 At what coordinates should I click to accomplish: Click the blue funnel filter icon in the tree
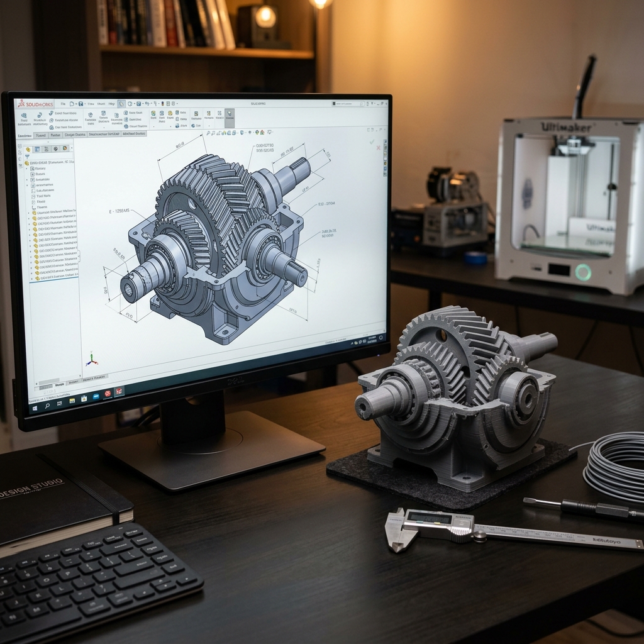click(x=27, y=157)
